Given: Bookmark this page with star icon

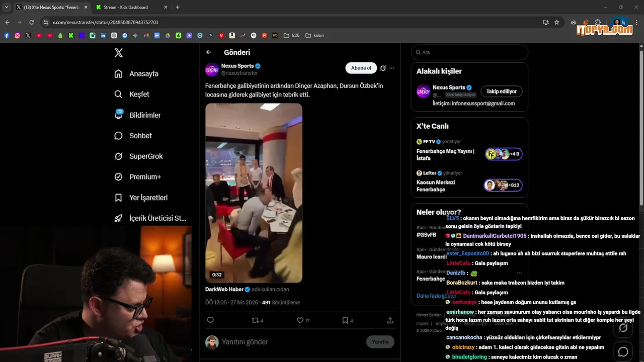Looking at the screenshot, I should click(x=557, y=22).
